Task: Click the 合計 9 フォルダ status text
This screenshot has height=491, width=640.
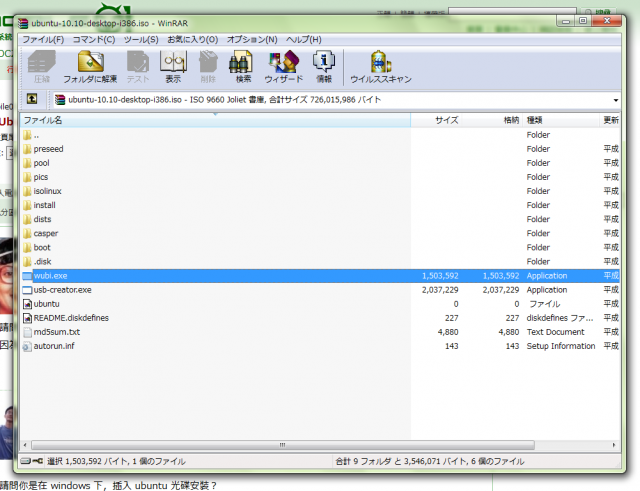Action: click(x=430, y=462)
